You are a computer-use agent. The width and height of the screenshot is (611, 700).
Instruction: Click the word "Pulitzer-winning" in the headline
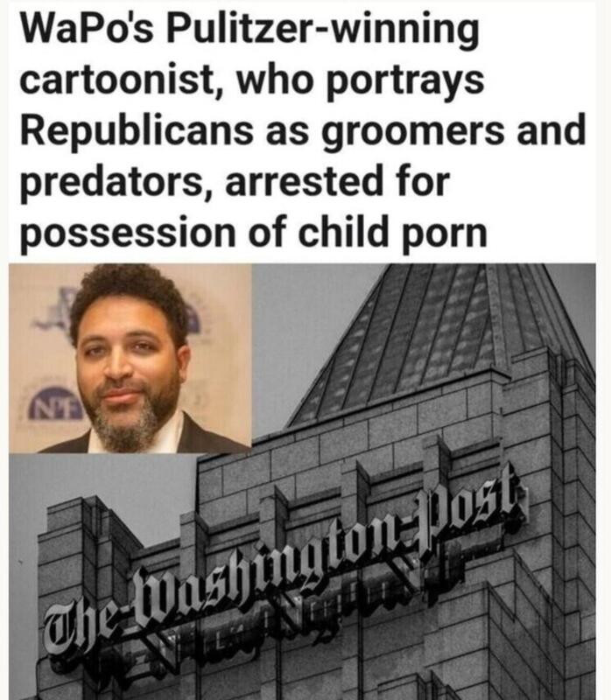tap(322, 31)
